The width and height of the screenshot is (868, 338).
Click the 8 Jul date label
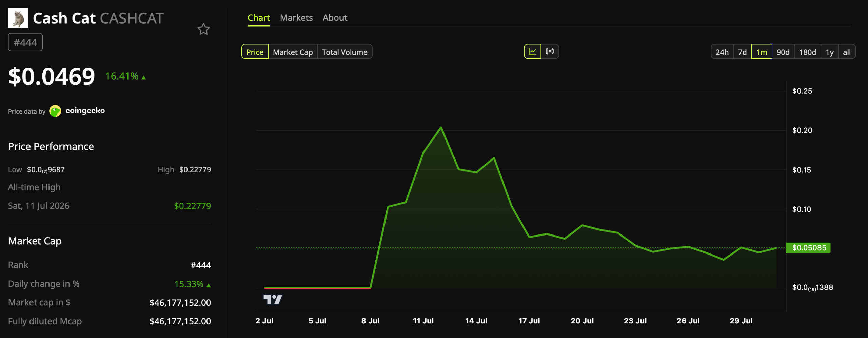[x=370, y=321]
